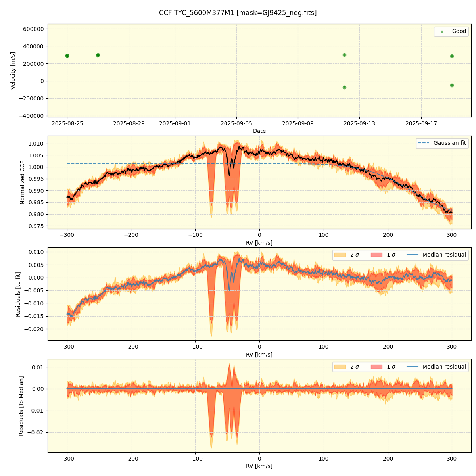Click the dashed Gaussian fit legend line
This screenshot has width=476, height=476.
[x=424, y=143]
